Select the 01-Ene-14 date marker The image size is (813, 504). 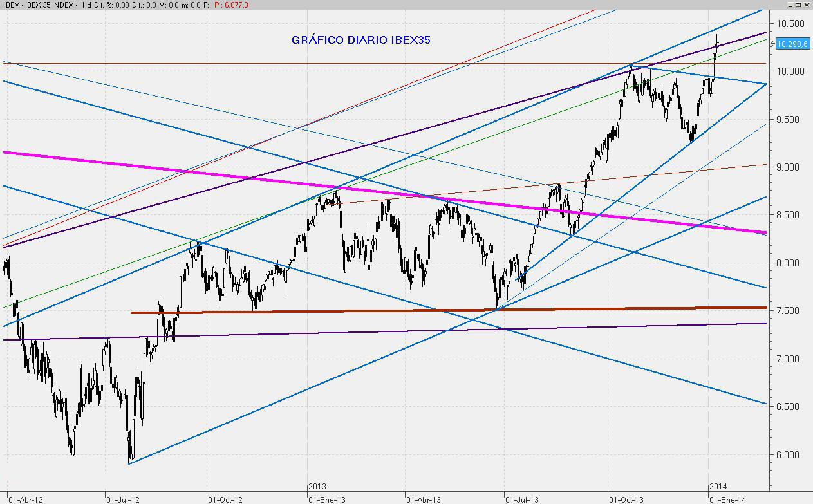(727, 499)
